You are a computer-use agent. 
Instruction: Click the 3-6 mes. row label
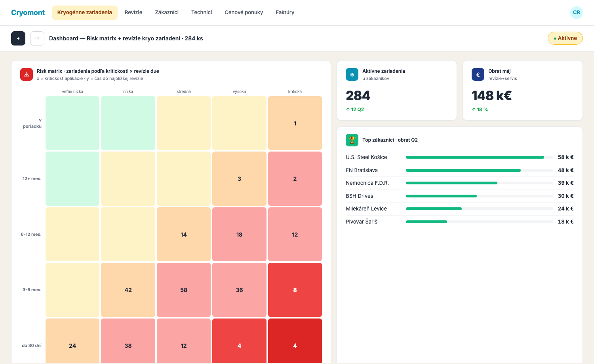pyautogui.click(x=32, y=290)
